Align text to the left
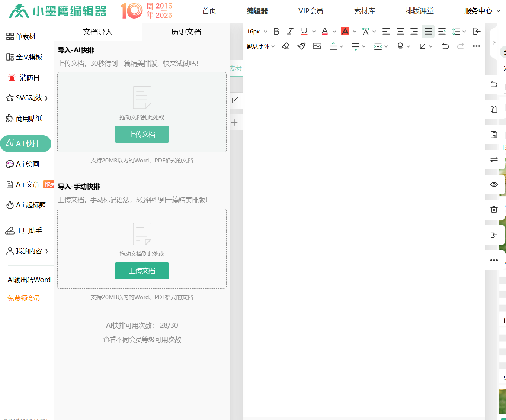The image size is (506, 420). [386, 32]
